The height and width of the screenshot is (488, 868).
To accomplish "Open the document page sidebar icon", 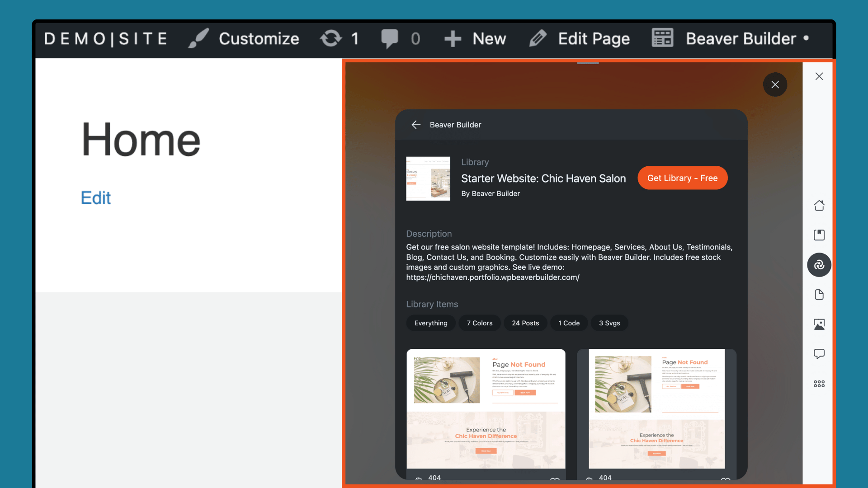I will [819, 295].
